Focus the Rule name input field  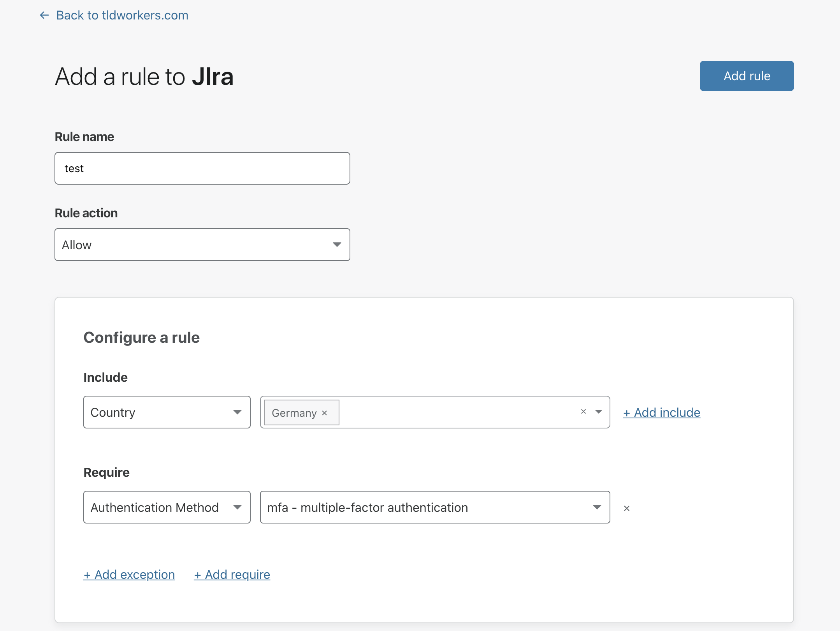[202, 168]
